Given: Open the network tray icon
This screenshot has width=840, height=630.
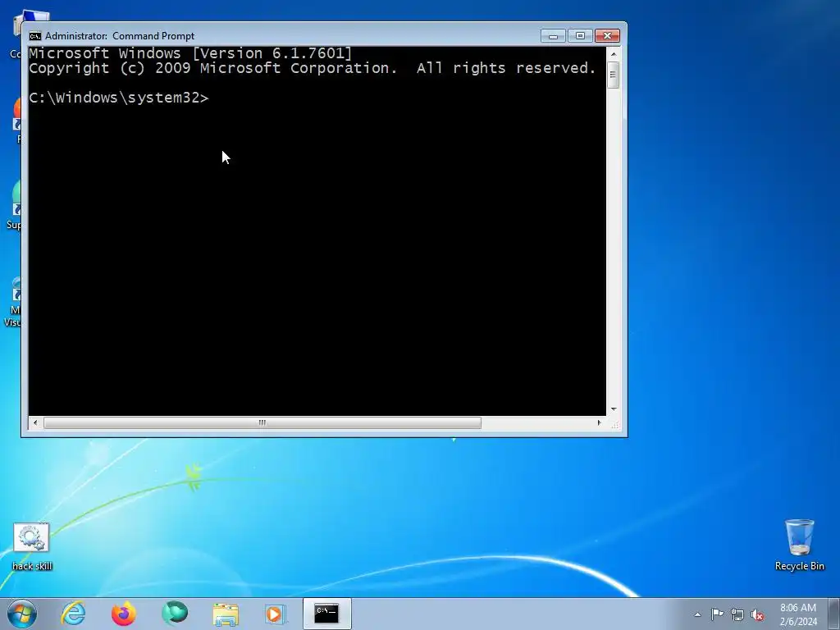Looking at the screenshot, I should (x=737, y=614).
